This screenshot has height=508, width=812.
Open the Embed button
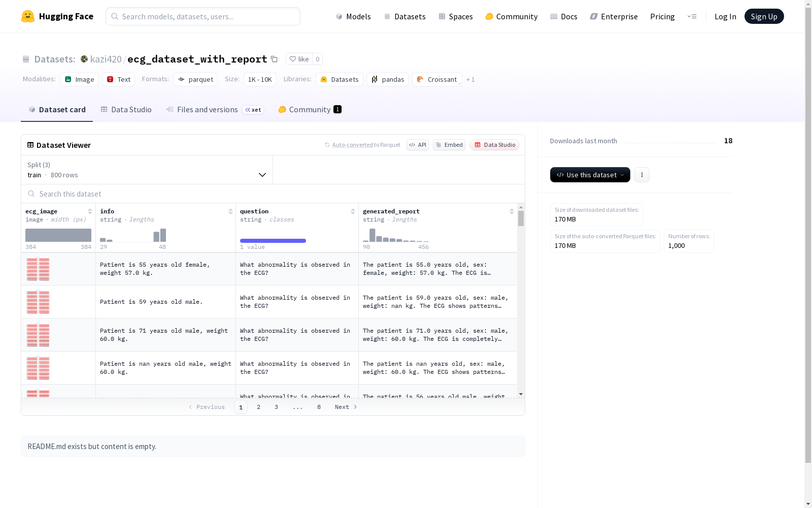[449, 145]
